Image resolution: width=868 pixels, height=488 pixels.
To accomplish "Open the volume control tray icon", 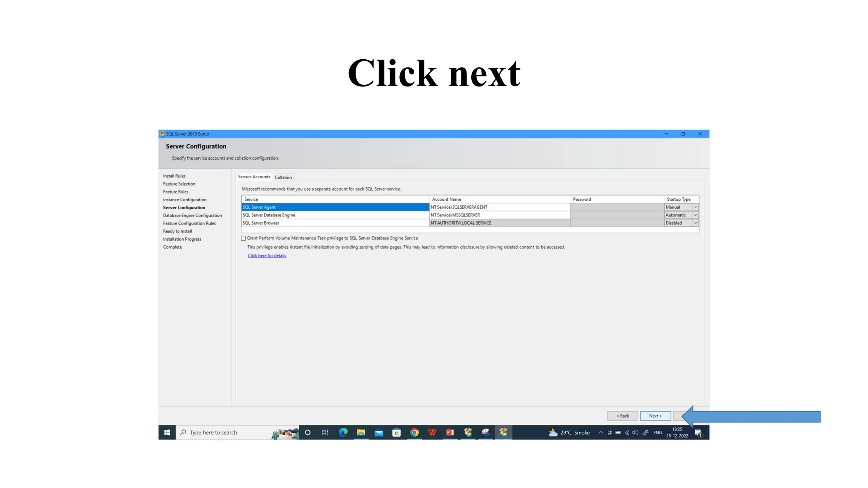I will pyautogui.click(x=635, y=433).
